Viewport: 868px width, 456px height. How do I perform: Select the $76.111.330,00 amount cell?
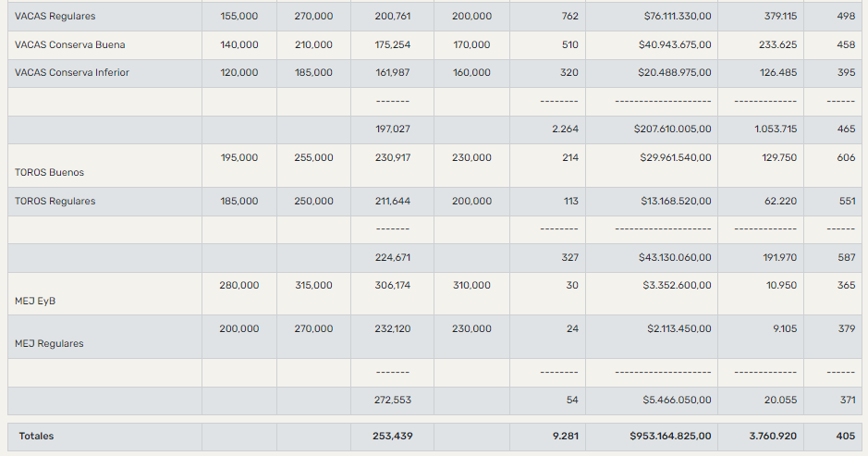pos(678,17)
